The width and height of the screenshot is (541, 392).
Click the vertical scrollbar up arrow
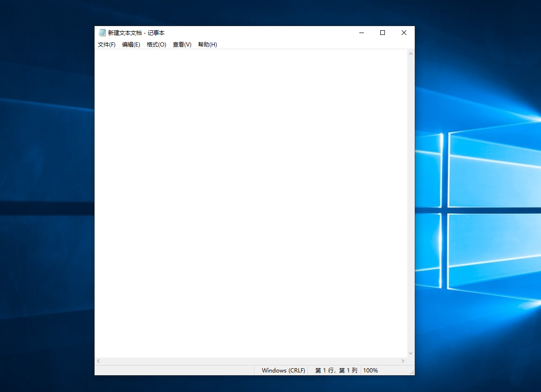click(411, 54)
